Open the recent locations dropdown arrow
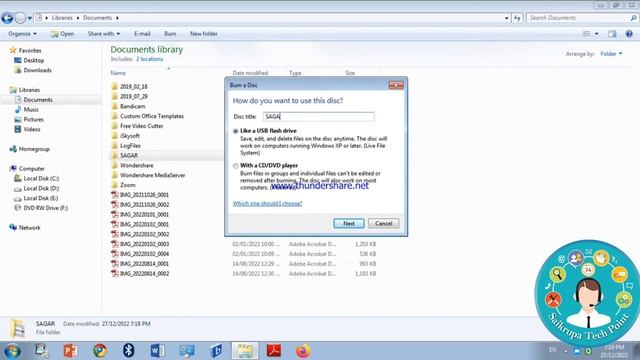The width and height of the screenshot is (640, 360). [30, 18]
